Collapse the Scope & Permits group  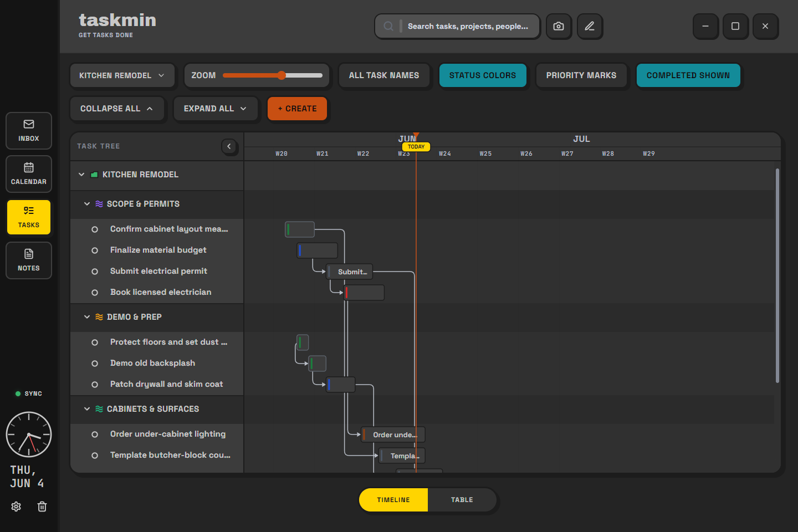point(87,204)
